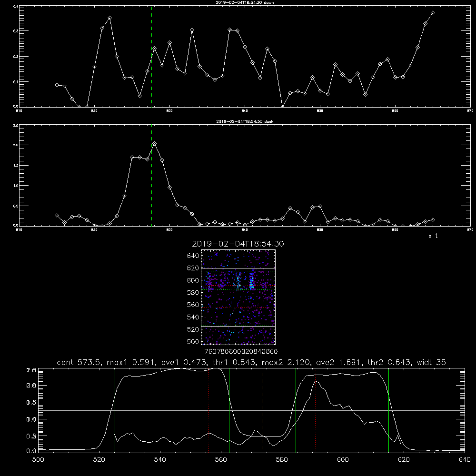Pick the highest data point in dusk plot
The height and width of the screenshot is (476, 476).
[155, 143]
